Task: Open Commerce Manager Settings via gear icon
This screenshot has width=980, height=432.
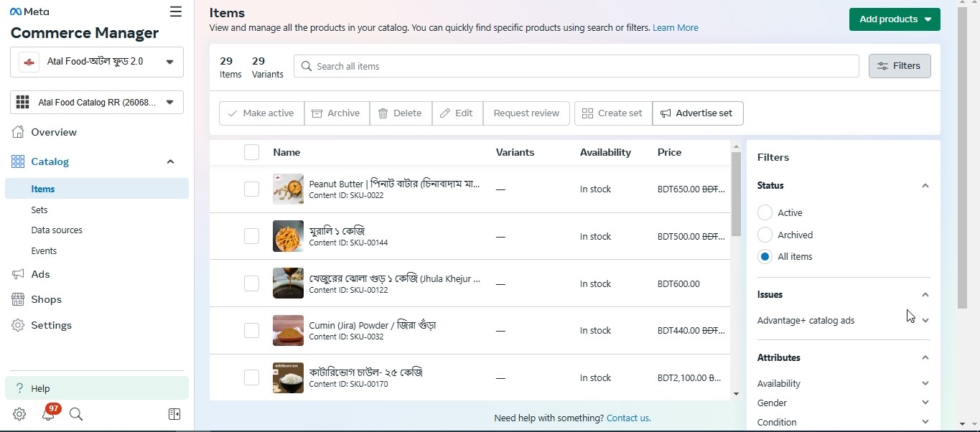Action: [x=18, y=414]
